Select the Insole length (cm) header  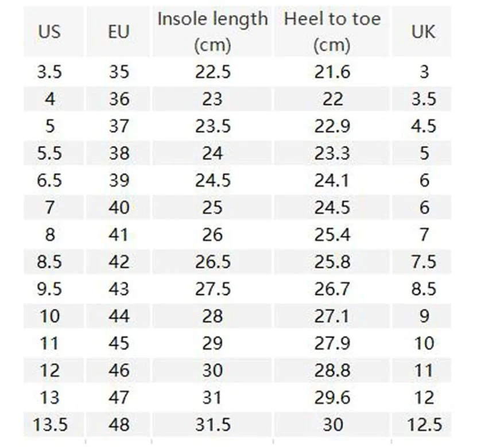coord(212,32)
